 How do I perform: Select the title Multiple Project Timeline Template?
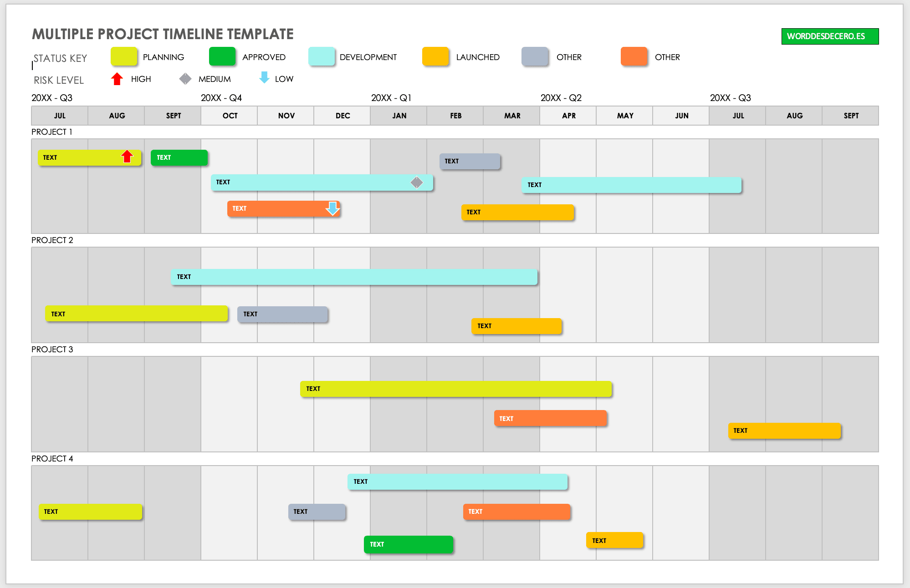coord(163,34)
